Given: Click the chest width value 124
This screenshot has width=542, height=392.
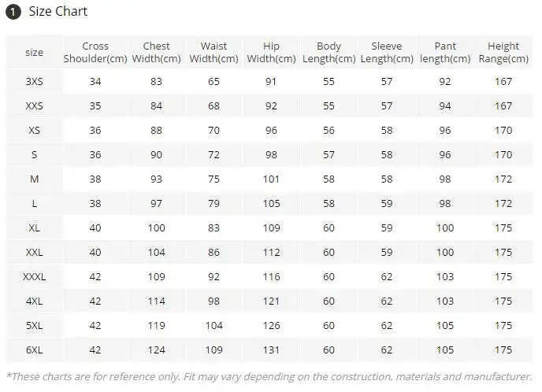Looking at the screenshot, I should pyautogui.click(x=156, y=350).
